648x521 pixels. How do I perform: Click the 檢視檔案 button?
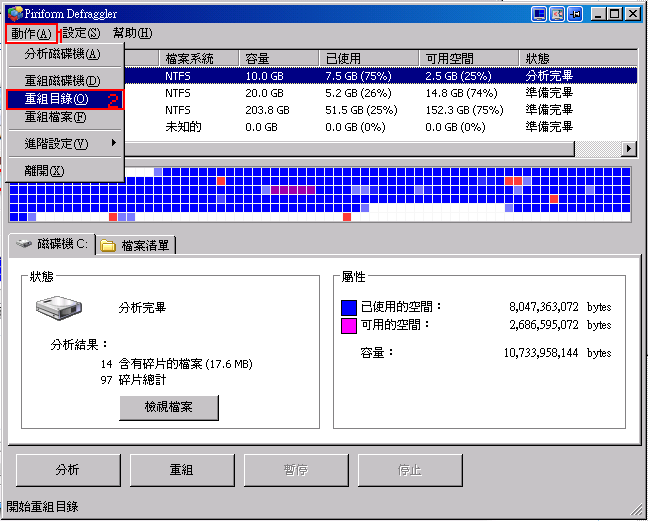tap(169, 407)
